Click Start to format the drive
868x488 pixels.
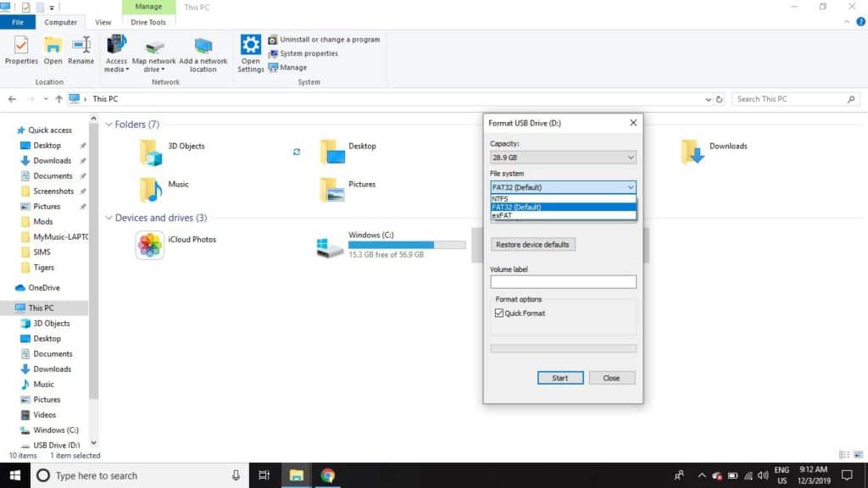coord(559,377)
